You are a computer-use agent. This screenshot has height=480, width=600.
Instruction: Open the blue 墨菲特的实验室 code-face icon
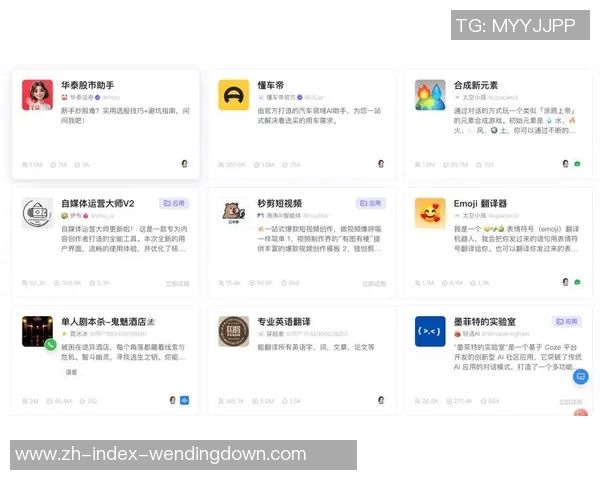[430, 331]
